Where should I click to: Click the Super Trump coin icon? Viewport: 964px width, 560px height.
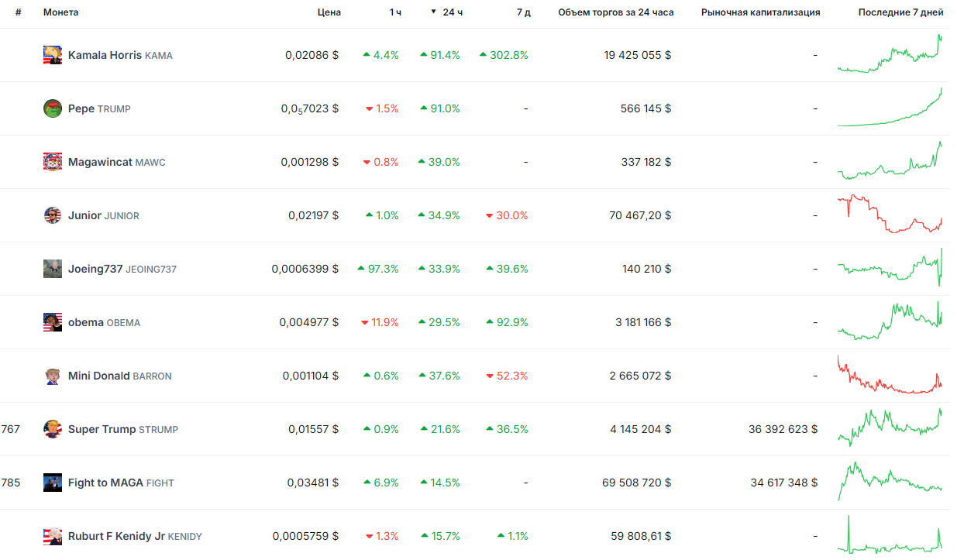point(53,429)
